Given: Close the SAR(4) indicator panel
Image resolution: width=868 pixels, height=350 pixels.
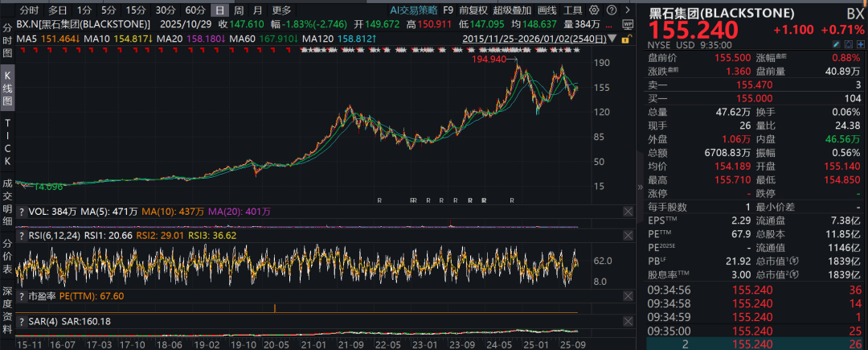Looking at the screenshot, I should click(x=628, y=321).
